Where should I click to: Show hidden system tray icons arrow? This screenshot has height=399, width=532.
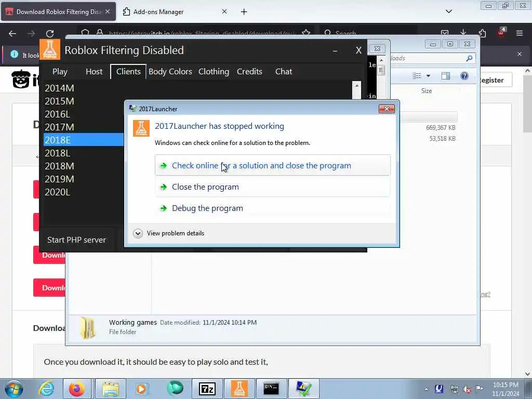pyautogui.click(x=426, y=389)
